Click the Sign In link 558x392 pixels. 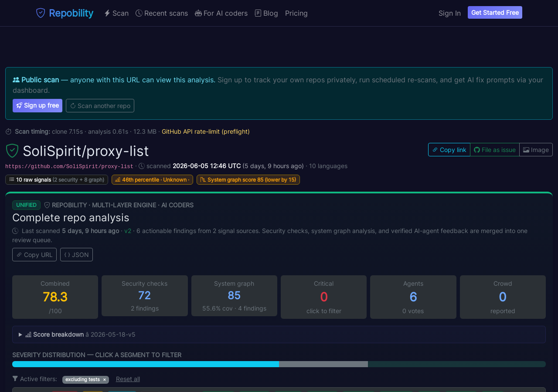(449, 13)
